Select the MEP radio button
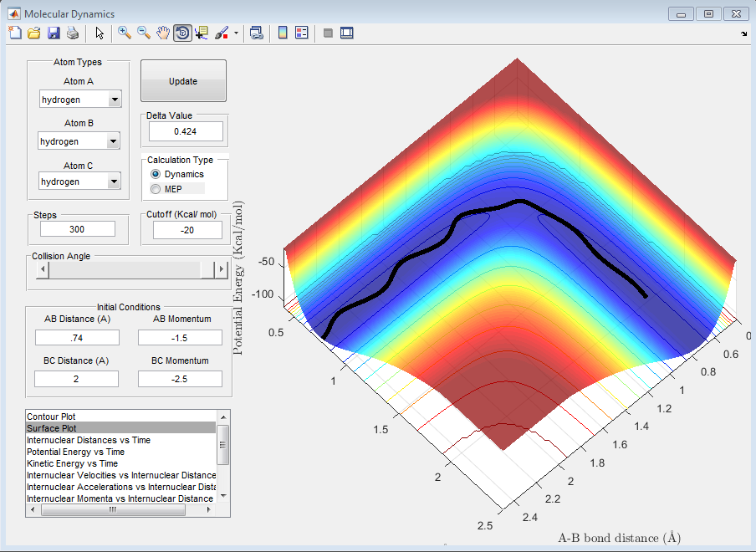The width and height of the screenshot is (756, 552). coord(156,189)
